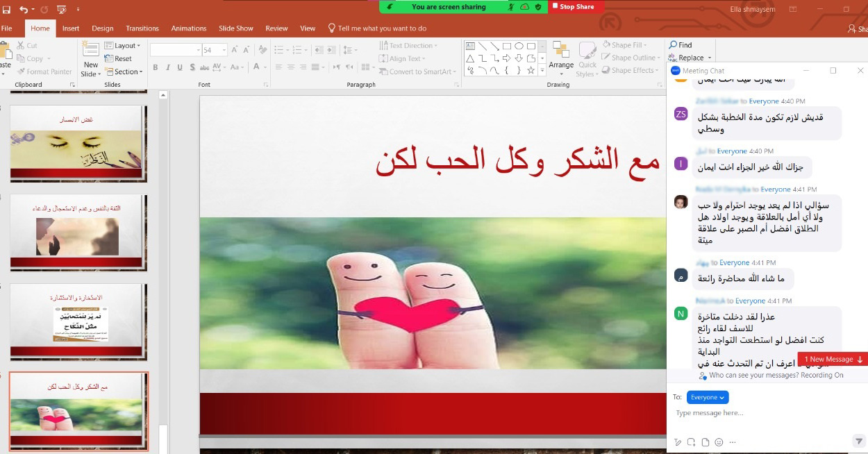
Task: Toggle Underline text formatting
Action: point(180,67)
